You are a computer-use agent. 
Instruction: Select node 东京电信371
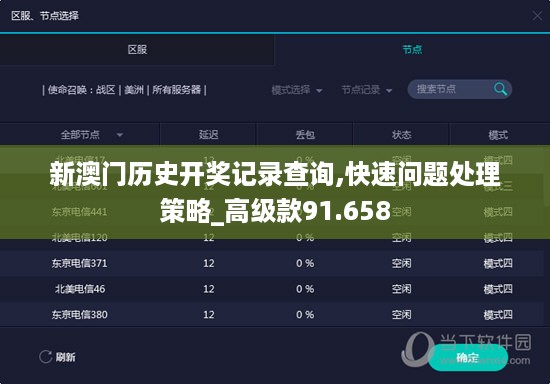tap(79, 263)
